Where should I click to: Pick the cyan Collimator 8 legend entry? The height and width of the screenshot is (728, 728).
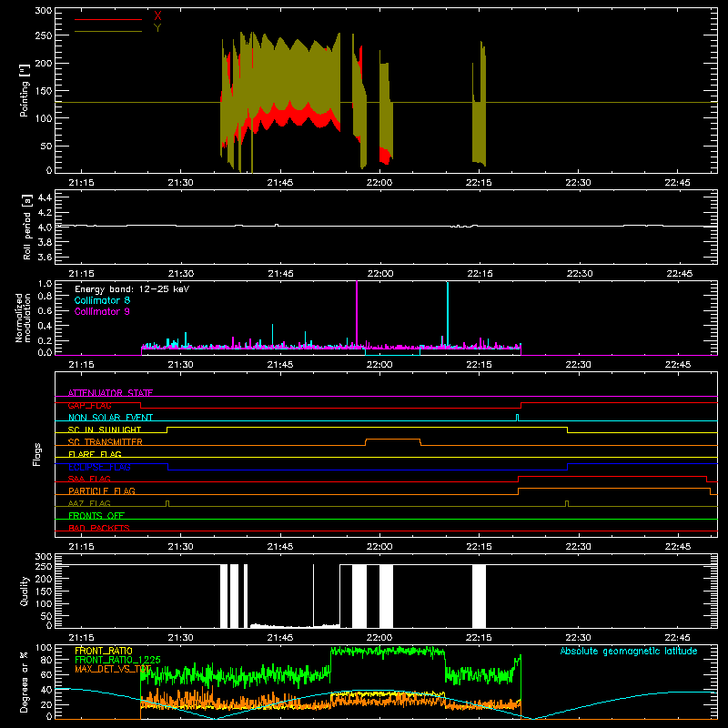[x=102, y=300]
